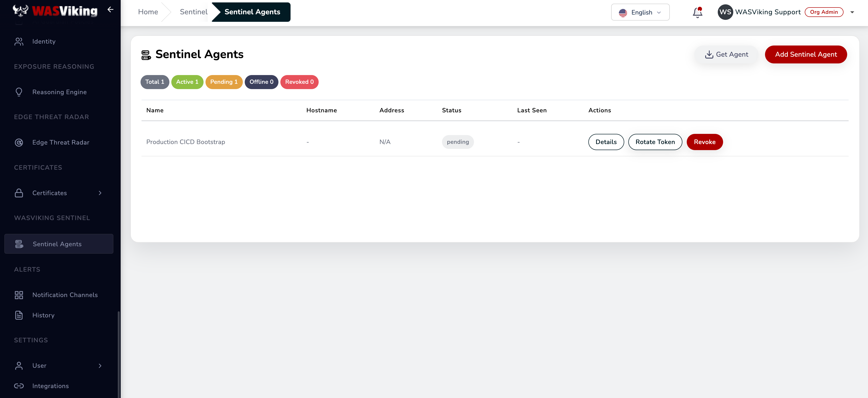This screenshot has width=868, height=398.
Task: Click the Sentinel Agents heading icon
Action: point(146,55)
